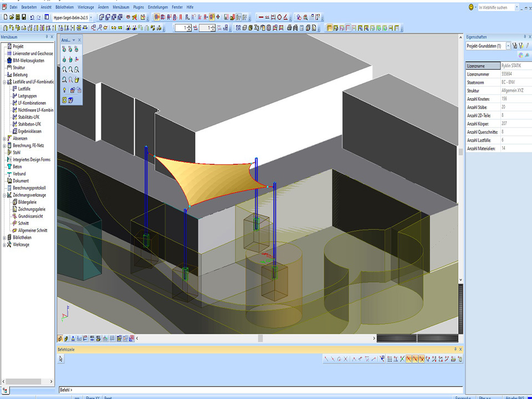This screenshot has height=399, width=532.
Task: Click the zoom-out magnifier in floating toolbar
Action: [71, 69]
